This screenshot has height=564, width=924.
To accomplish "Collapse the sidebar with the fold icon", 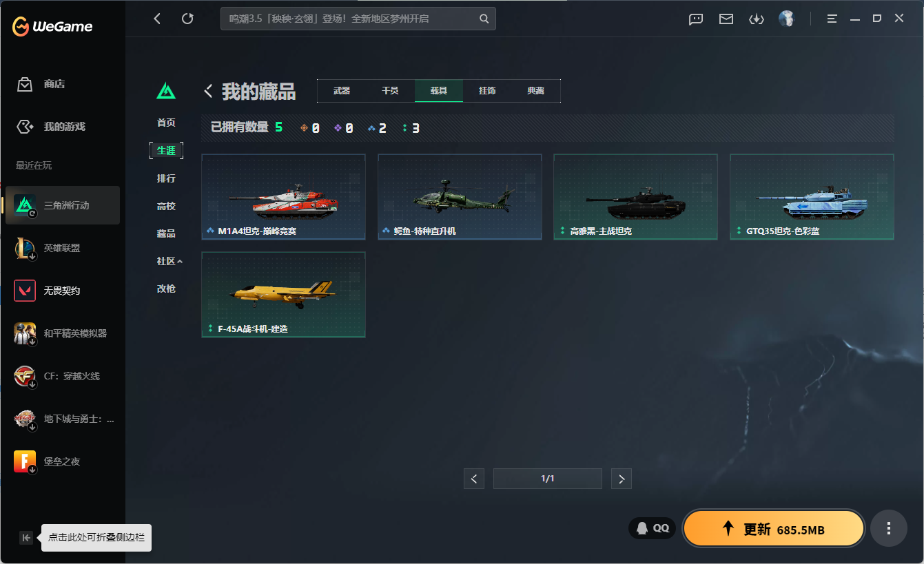I will [25, 538].
